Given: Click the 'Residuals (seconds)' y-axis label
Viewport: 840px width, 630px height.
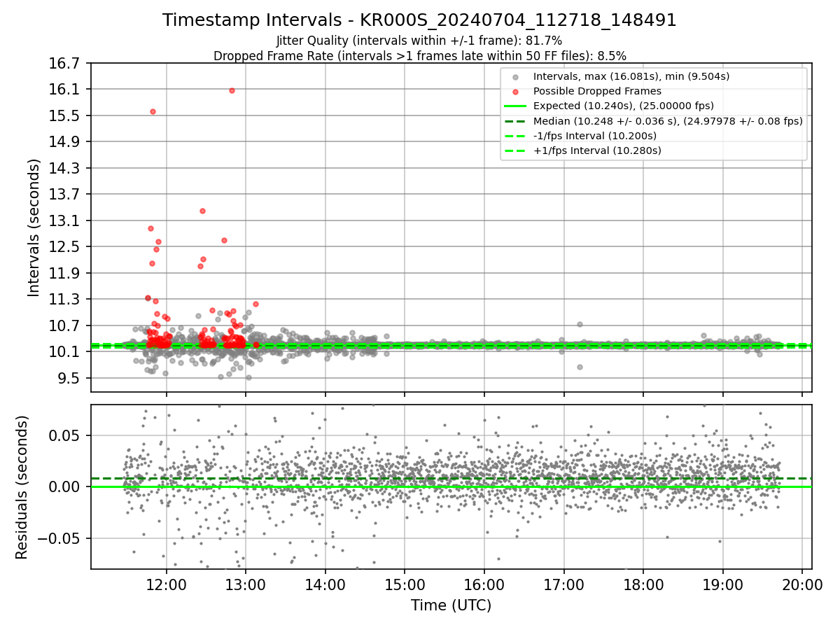Looking at the screenshot, I should click(x=22, y=487).
